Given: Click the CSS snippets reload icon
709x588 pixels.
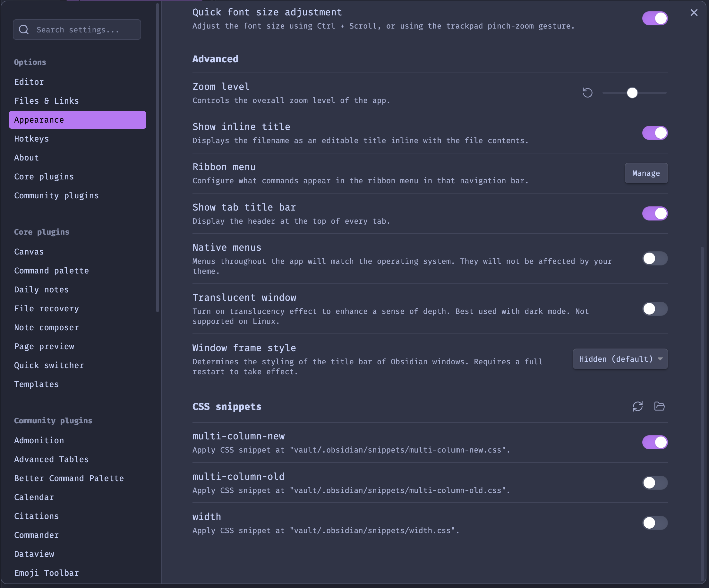Looking at the screenshot, I should click(x=638, y=406).
